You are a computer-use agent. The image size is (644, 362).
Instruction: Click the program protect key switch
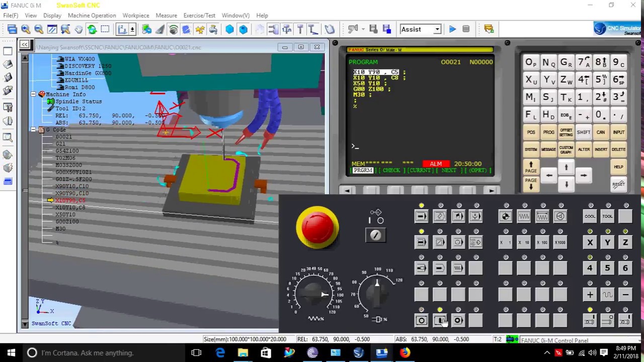coord(376,235)
